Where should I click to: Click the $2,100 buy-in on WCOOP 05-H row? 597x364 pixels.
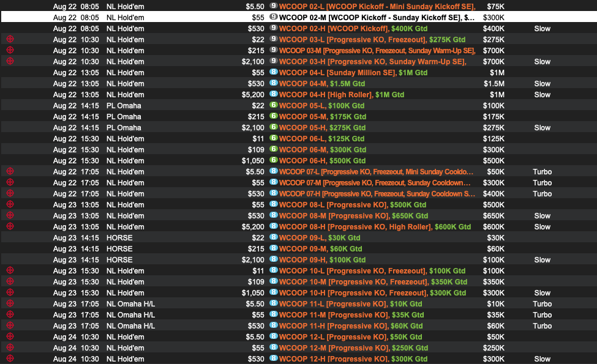pos(253,128)
